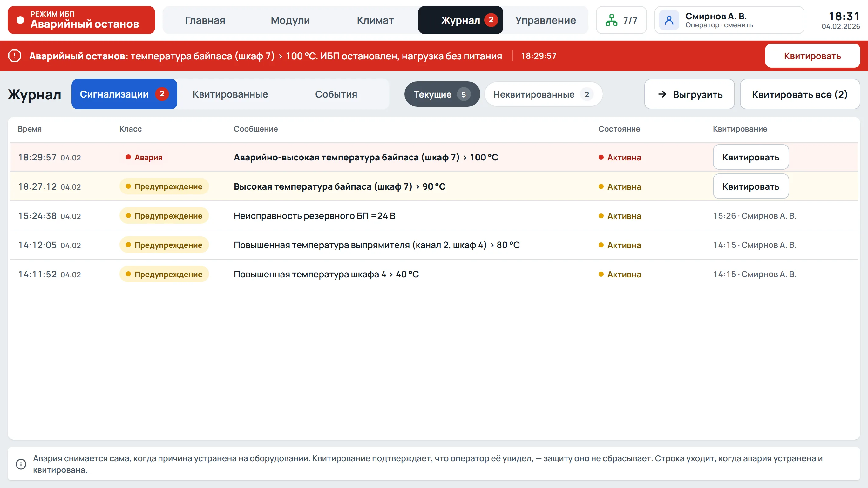The height and width of the screenshot is (488, 868).
Task: Click the Авария class badge
Action: pos(144,157)
